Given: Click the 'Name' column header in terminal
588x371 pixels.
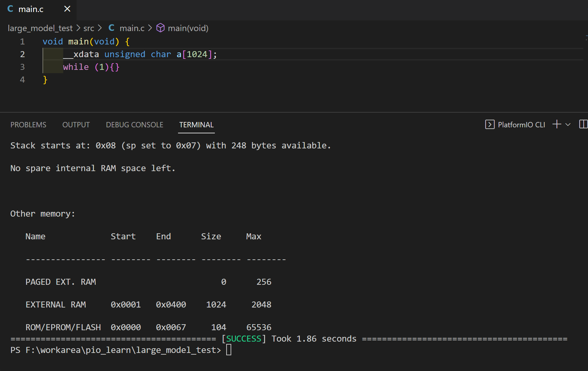Looking at the screenshot, I should pyautogui.click(x=35, y=236).
